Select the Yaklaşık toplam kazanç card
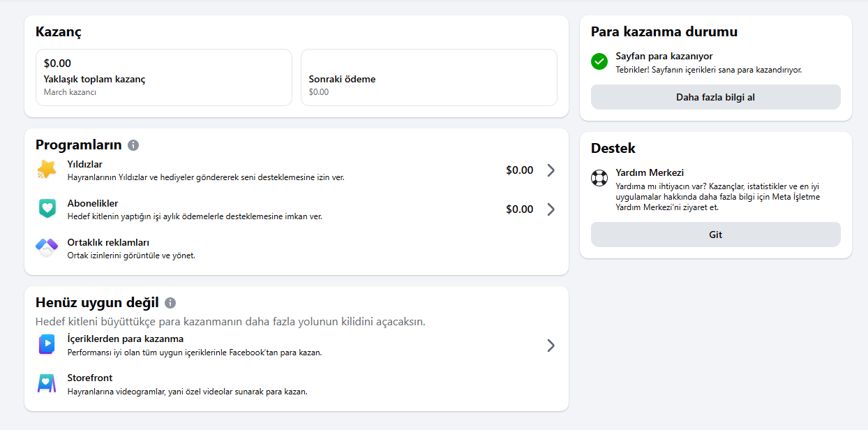Screen dimensions: 868x430 pos(163,77)
